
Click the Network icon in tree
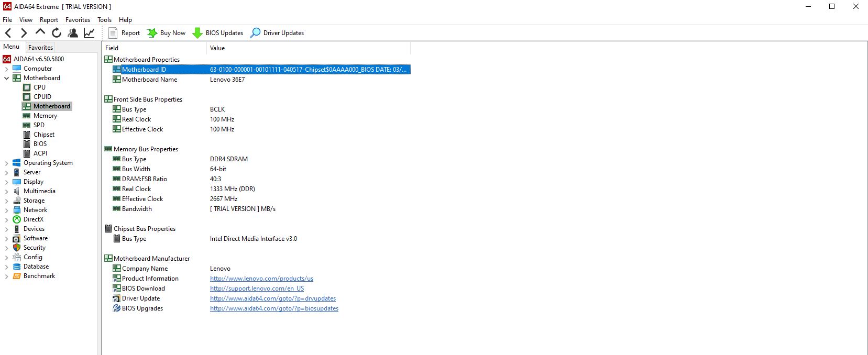click(17, 210)
